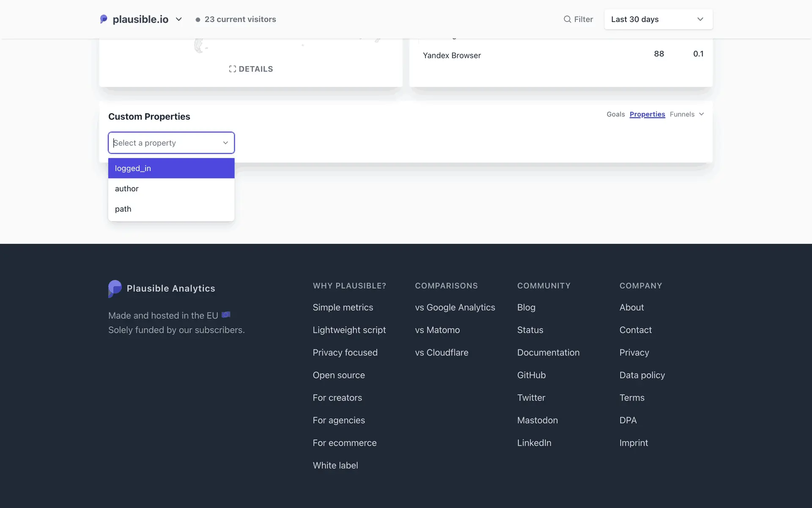Click the Yandex Browser row
The image size is (812, 508).
click(452, 55)
